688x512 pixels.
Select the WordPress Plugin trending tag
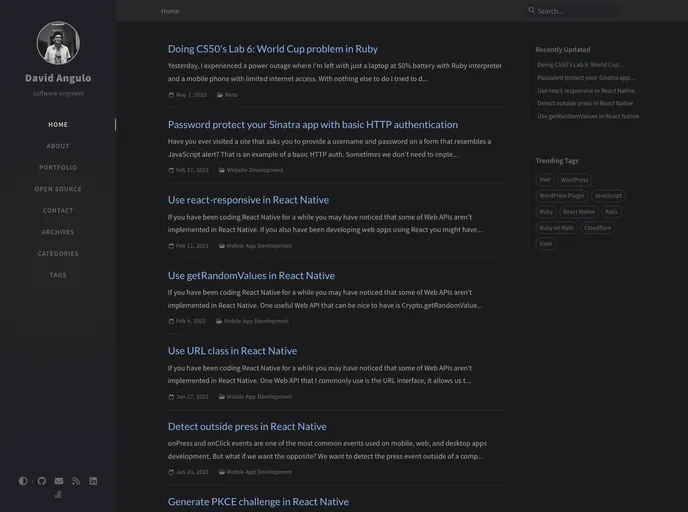pyautogui.click(x=562, y=196)
